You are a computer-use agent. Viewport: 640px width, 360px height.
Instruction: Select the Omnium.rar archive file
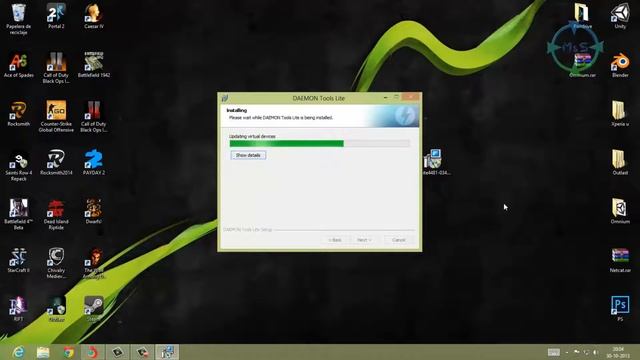click(582, 65)
